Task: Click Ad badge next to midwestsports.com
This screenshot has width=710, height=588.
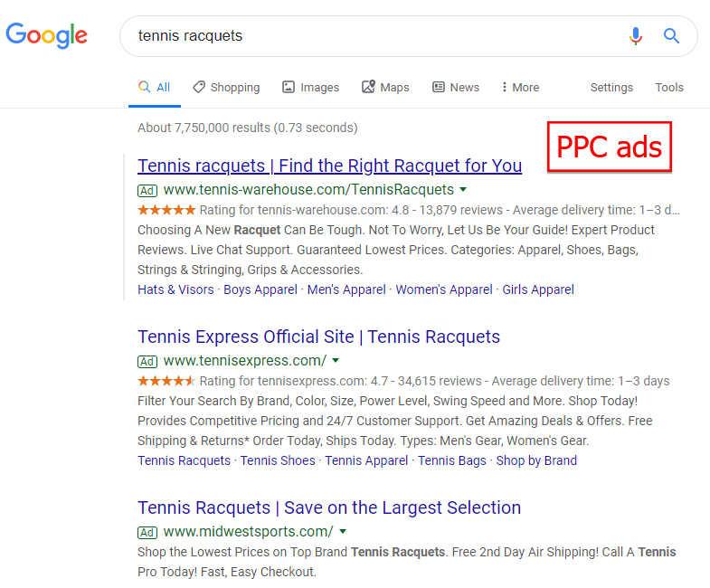Action: point(147,532)
